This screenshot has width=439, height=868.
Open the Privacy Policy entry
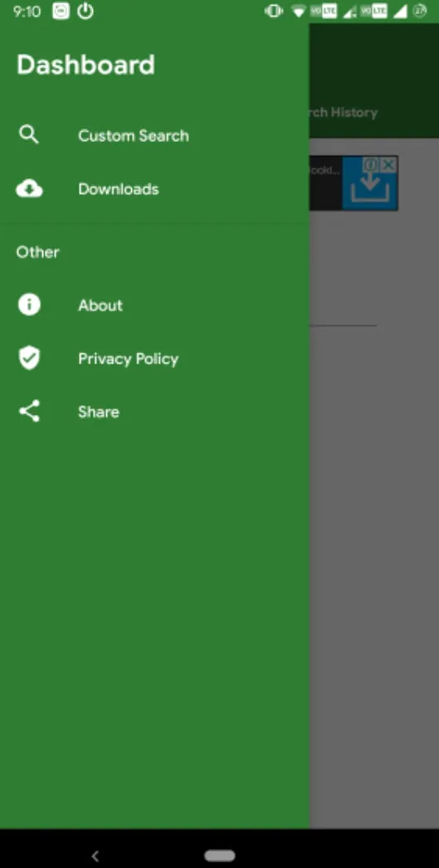tap(129, 359)
